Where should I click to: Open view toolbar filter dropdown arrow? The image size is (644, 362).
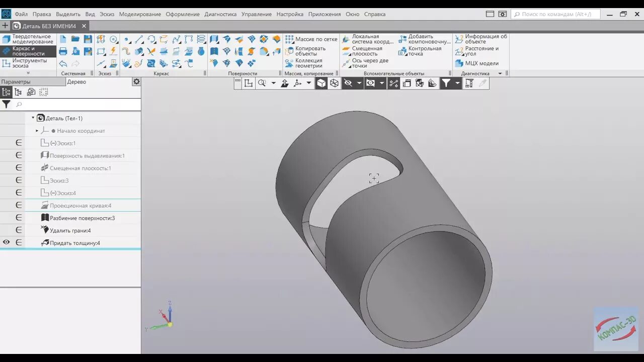click(x=457, y=83)
